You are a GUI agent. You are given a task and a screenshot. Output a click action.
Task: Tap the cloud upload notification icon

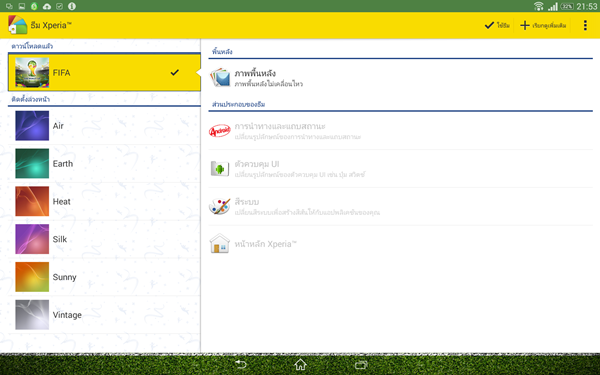pyautogui.click(x=47, y=6)
